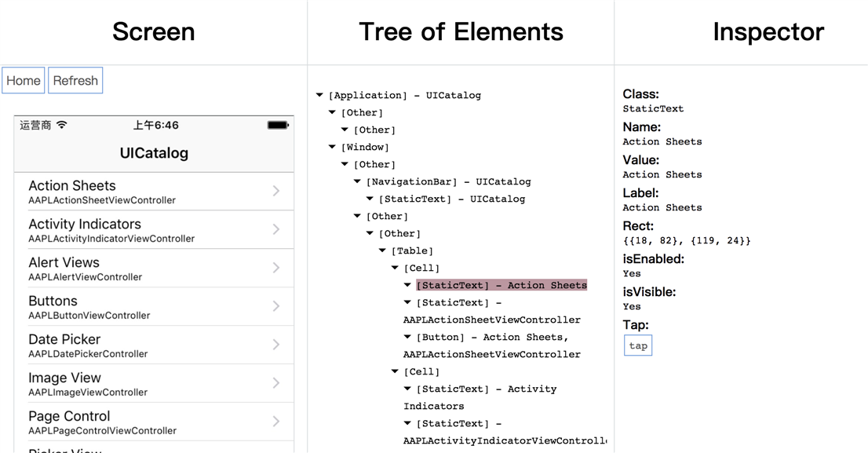The width and height of the screenshot is (868, 453).
Task: Click the Inspector column heading
Action: pos(768,32)
